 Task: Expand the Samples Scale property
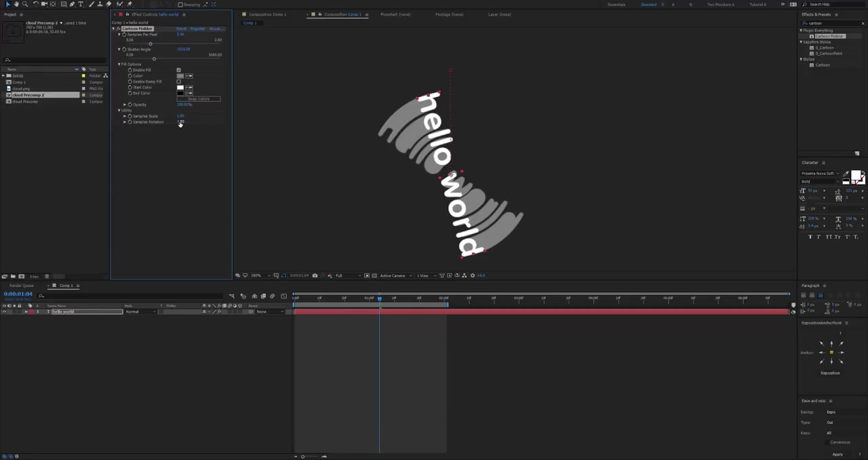pyautogui.click(x=125, y=116)
